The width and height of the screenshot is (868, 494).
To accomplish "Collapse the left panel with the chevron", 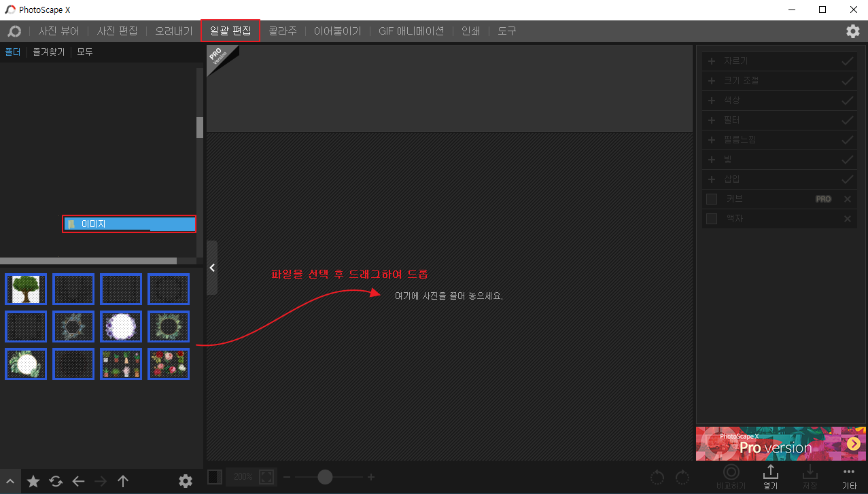I will pos(211,267).
